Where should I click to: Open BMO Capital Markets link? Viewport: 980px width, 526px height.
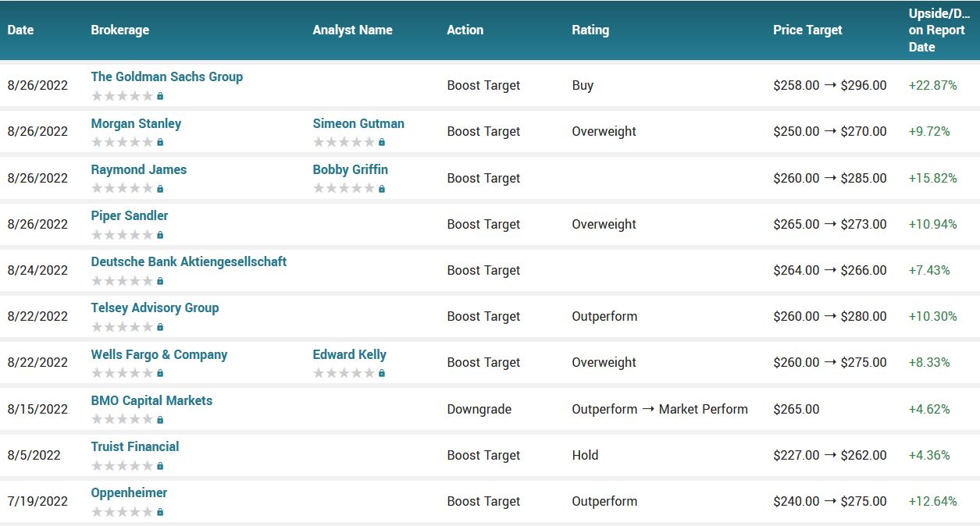point(151,400)
